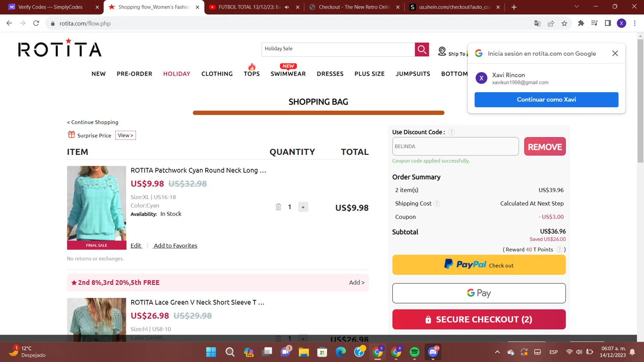This screenshot has width=644, height=362.
Task: Click SECURE CHECKOUT (2) button
Action: 479,320
